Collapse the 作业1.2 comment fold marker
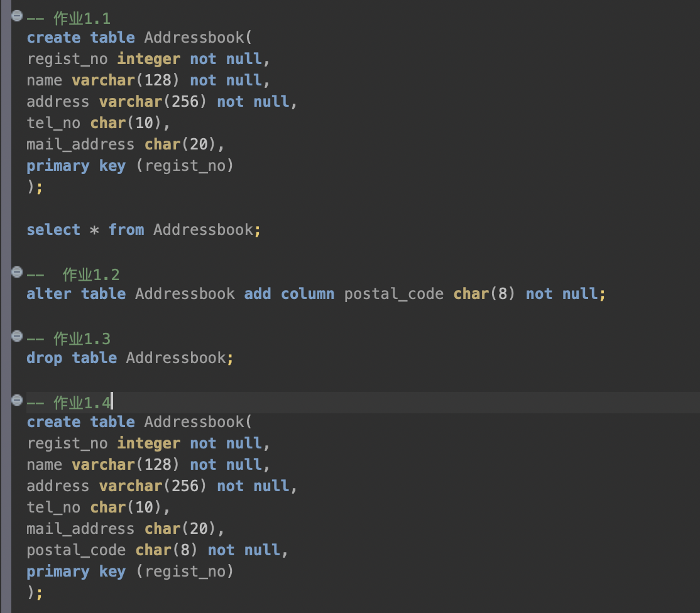Viewport: 700px width, 613px height. coord(17,272)
